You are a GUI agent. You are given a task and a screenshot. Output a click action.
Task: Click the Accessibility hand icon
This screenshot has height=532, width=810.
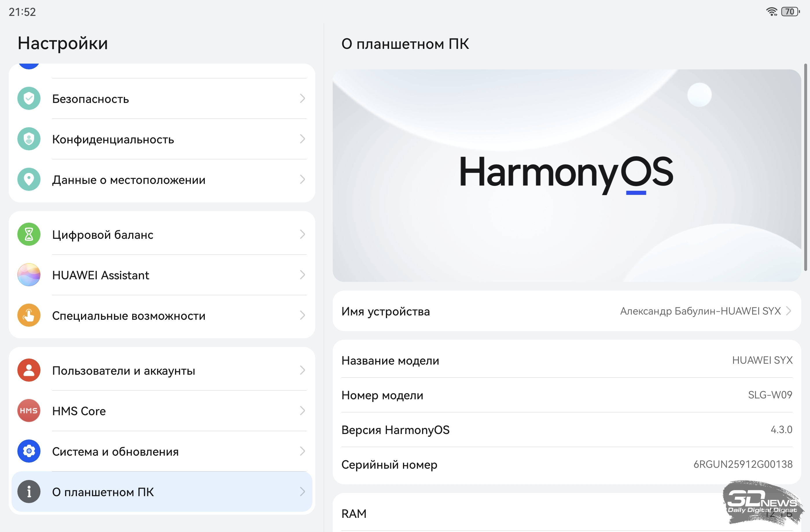29,315
